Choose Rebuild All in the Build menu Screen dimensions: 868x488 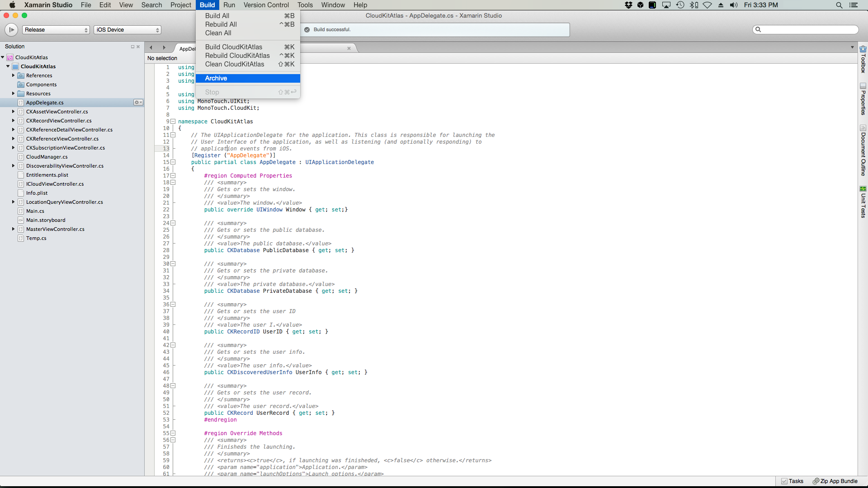(221, 24)
